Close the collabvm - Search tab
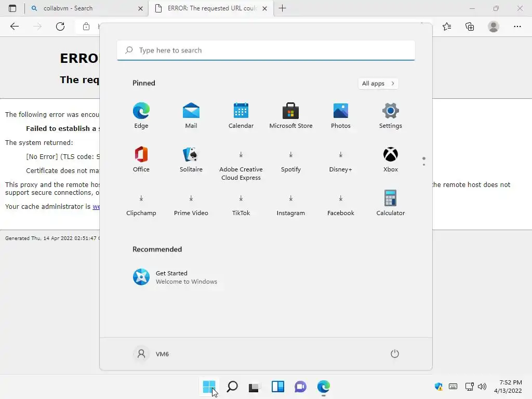 (140, 8)
